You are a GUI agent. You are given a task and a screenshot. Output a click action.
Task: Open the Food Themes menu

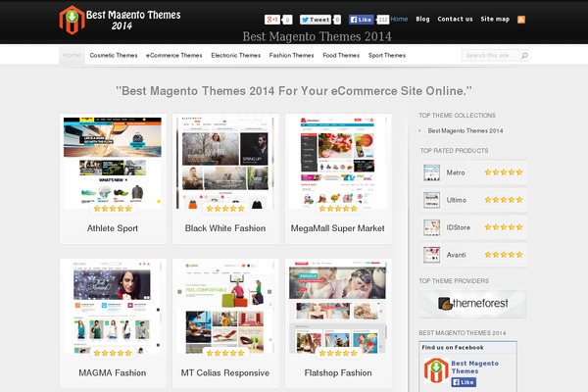point(341,55)
